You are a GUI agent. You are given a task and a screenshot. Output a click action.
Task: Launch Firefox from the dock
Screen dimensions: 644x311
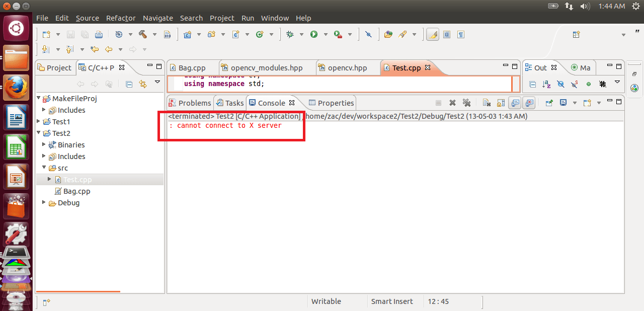pos(16,87)
